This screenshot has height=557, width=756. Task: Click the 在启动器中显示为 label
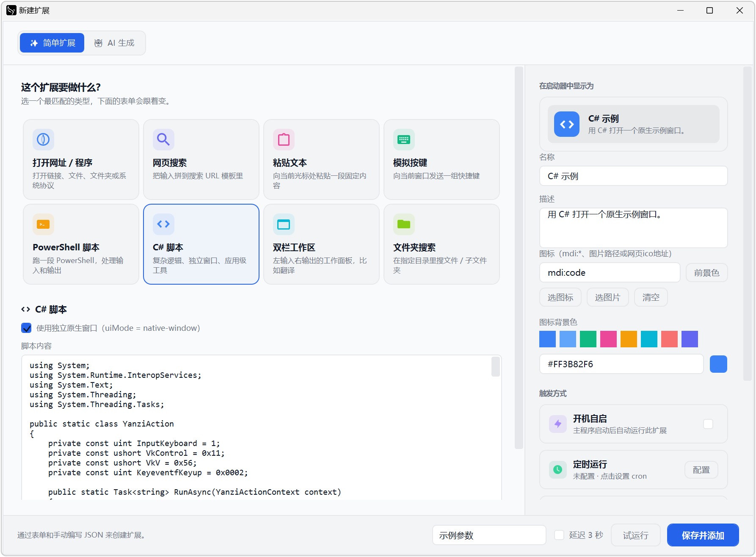pyautogui.click(x=566, y=86)
